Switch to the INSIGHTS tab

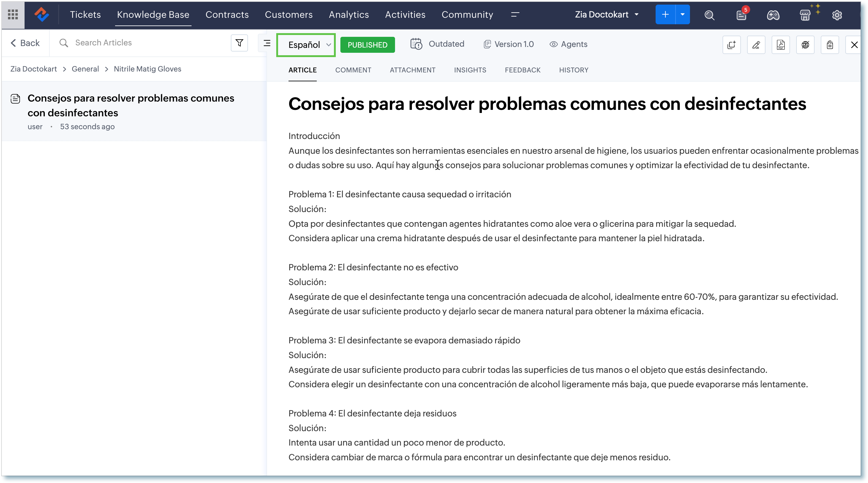pyautogui.click(x=470, y=70)
